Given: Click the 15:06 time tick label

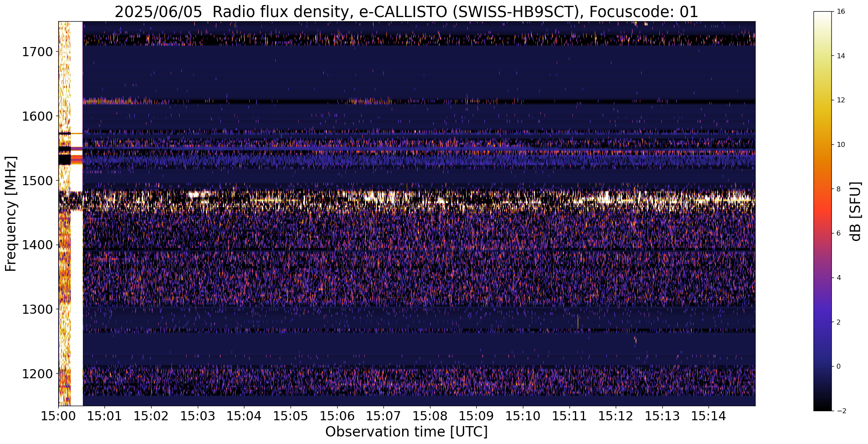Looking at the screenshot, I should [x=337, y=416].
